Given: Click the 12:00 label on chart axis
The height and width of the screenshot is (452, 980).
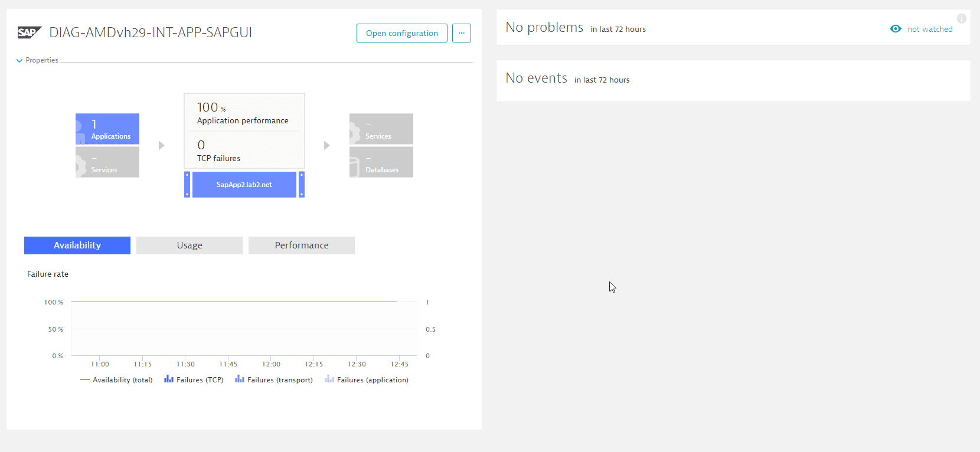Looking at the screenshot, I should [x=271, y=364].
